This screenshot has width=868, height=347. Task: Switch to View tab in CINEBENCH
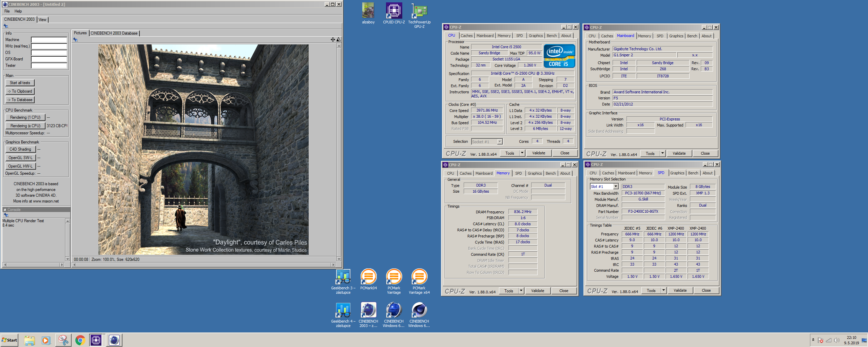[x=42, y=20]
